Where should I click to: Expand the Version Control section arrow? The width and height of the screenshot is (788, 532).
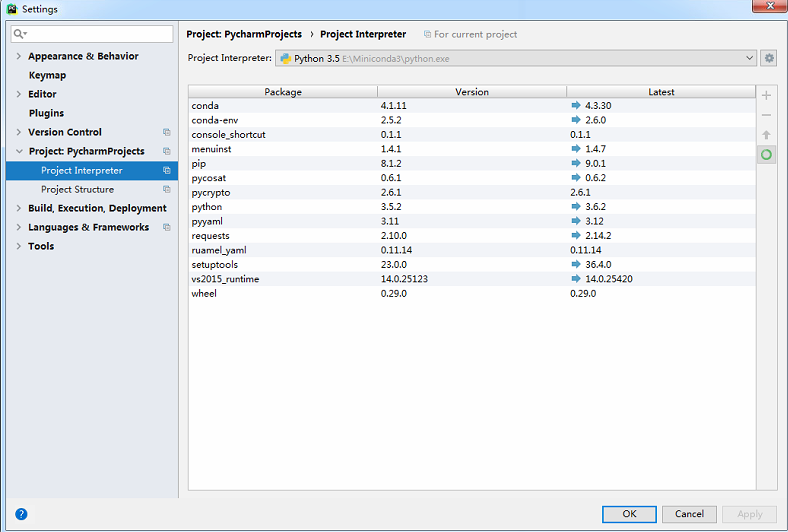pyautogui.click(x=19, y=132)
